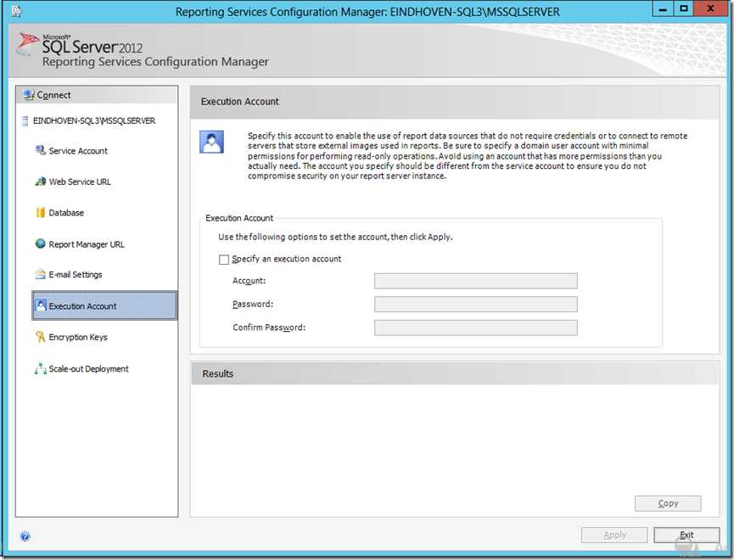The height and width of the screenshot is (560, 734).
Task: Click into the Confirm Password field
Action: (x=475, y=328)
